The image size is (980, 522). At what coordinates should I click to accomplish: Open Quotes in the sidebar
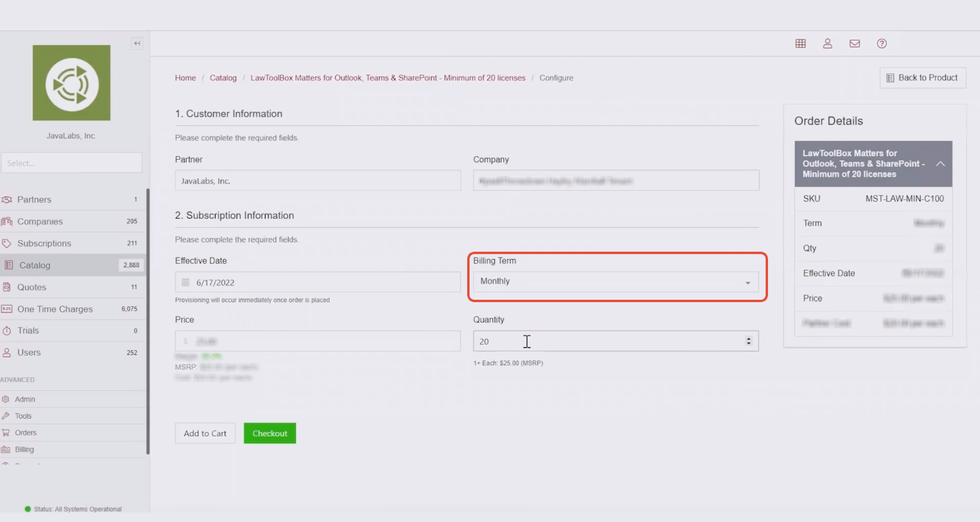click(x=73, y=287)
